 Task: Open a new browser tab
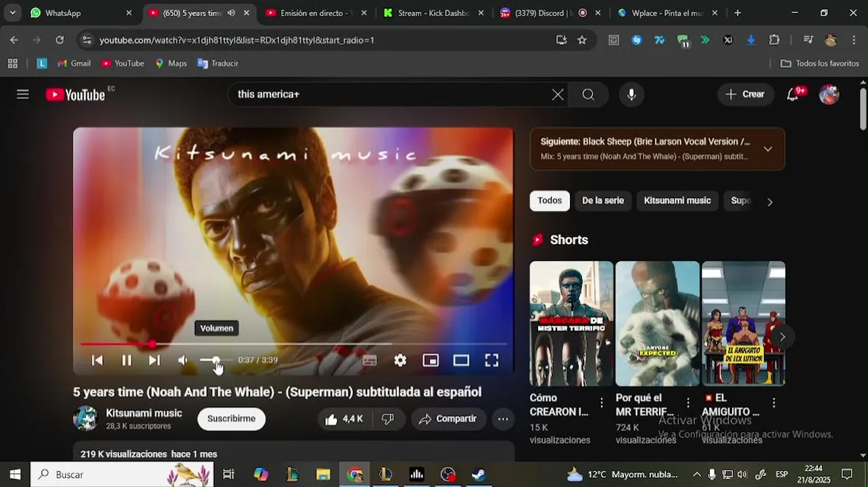pyautogui.click(x=738, y=13)
